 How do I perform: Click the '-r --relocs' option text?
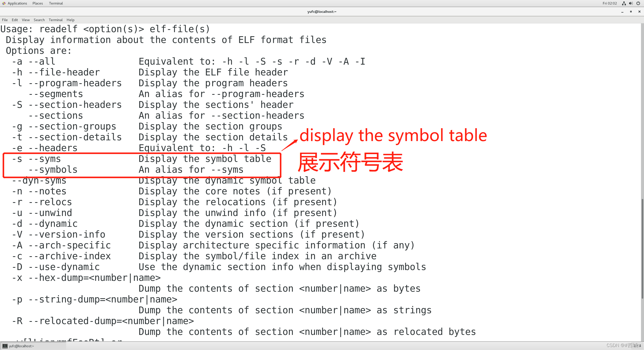(x=42, y=202)
